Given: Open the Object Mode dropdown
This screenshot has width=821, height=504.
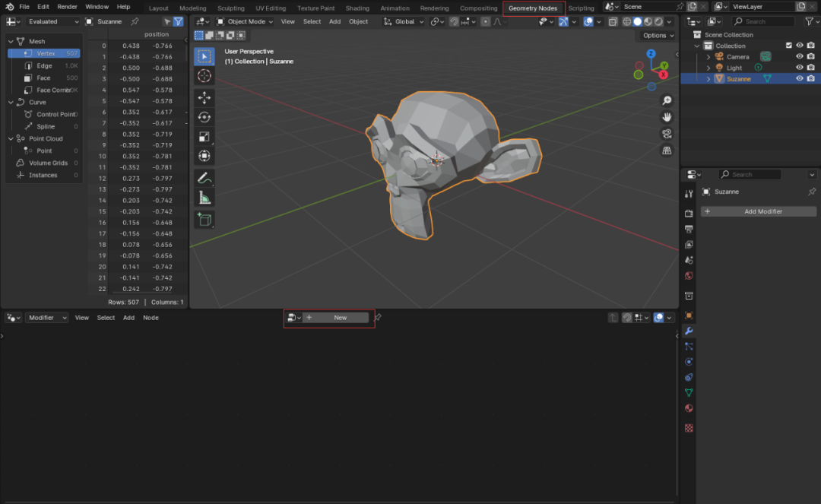Looking at the screenshot, I should 246,21.
